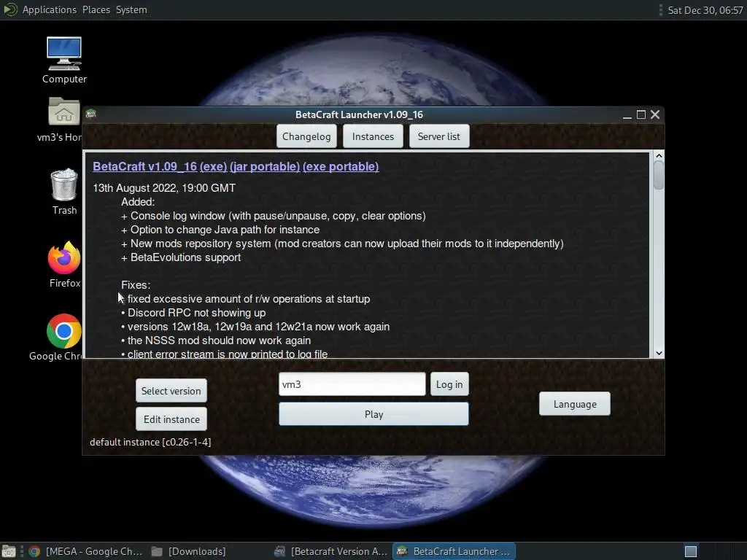Open the (jar portable) download link
The image size is (747, 560).
(265, 167)
